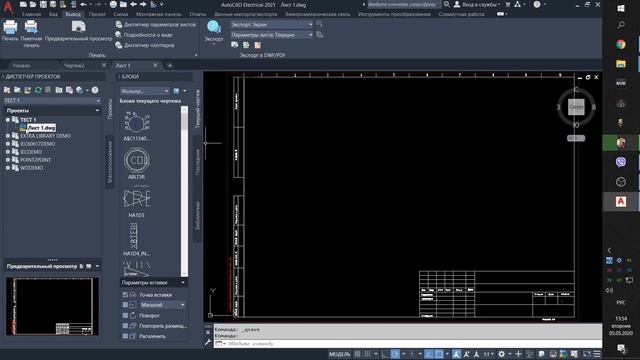Open the workspace gear in status bar
This screenshot has width=640, height=360.
point(502,354)
